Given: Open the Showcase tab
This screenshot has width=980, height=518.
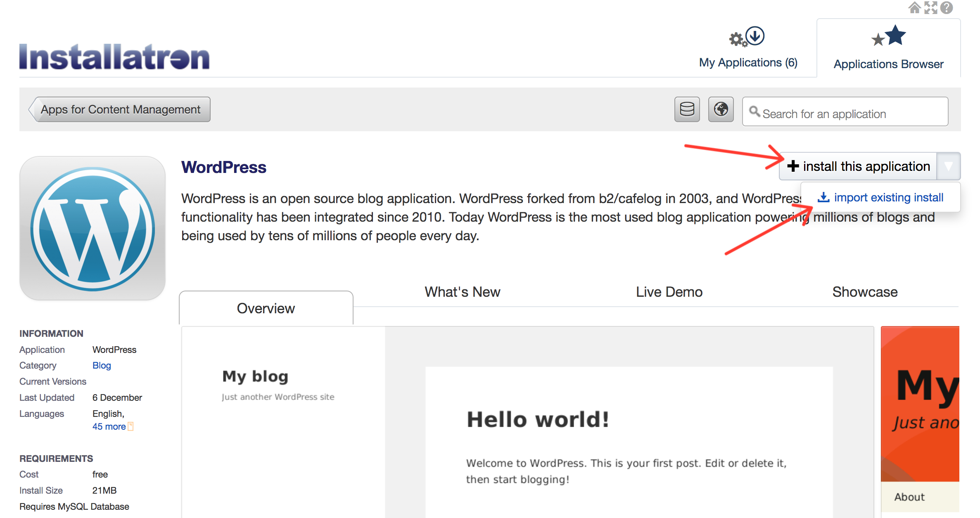Looking at the screenshot, I should coord(865,292).
